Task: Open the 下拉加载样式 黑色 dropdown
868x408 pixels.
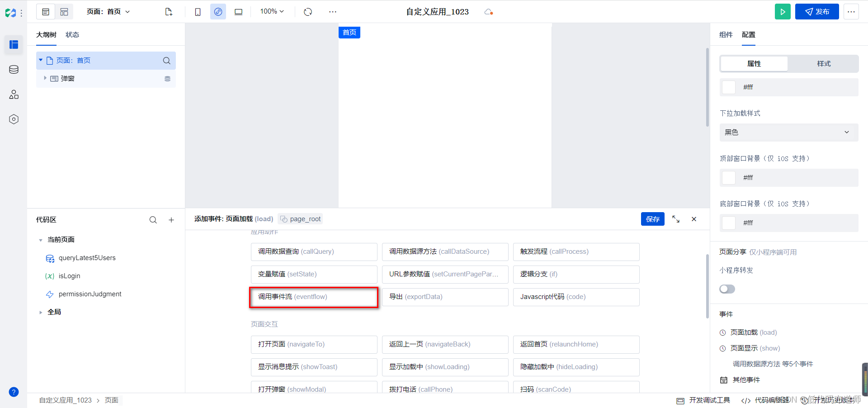Action: [789, 133]
